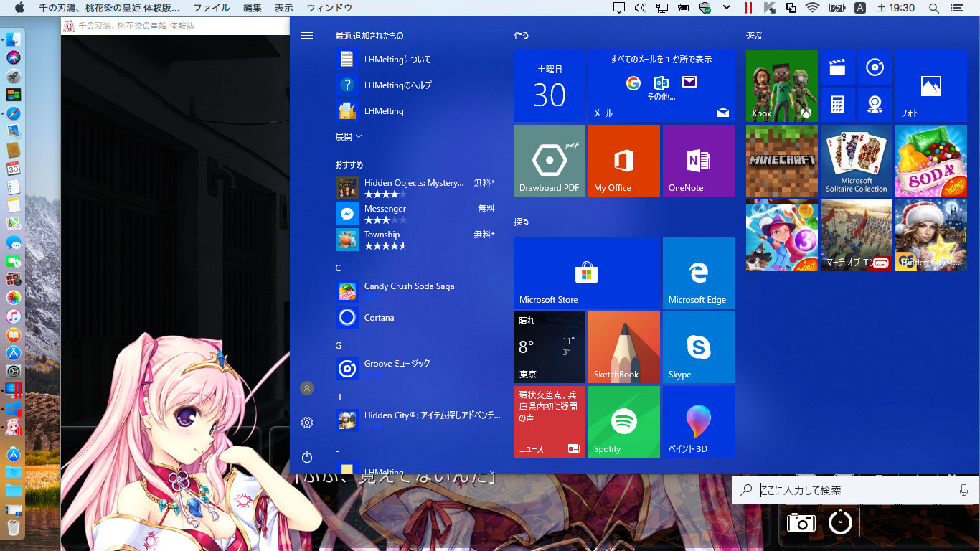Open the メール mail tile
980x551 pixels.
coord(661,86)
